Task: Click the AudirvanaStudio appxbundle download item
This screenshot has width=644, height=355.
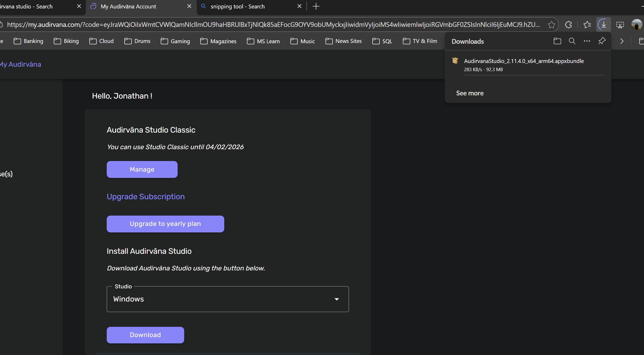Action: point(524,61)
